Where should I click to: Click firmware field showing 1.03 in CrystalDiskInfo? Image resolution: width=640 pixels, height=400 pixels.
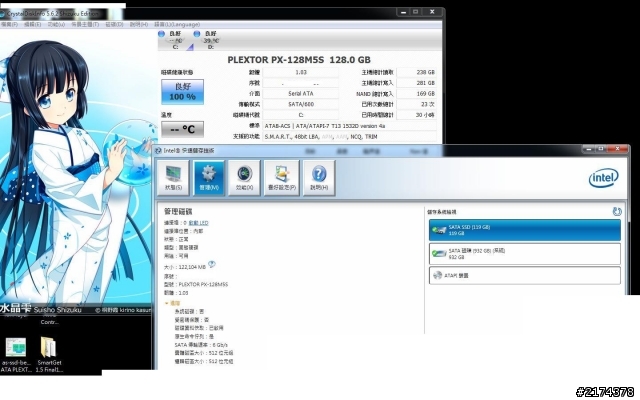coord(300,72)
